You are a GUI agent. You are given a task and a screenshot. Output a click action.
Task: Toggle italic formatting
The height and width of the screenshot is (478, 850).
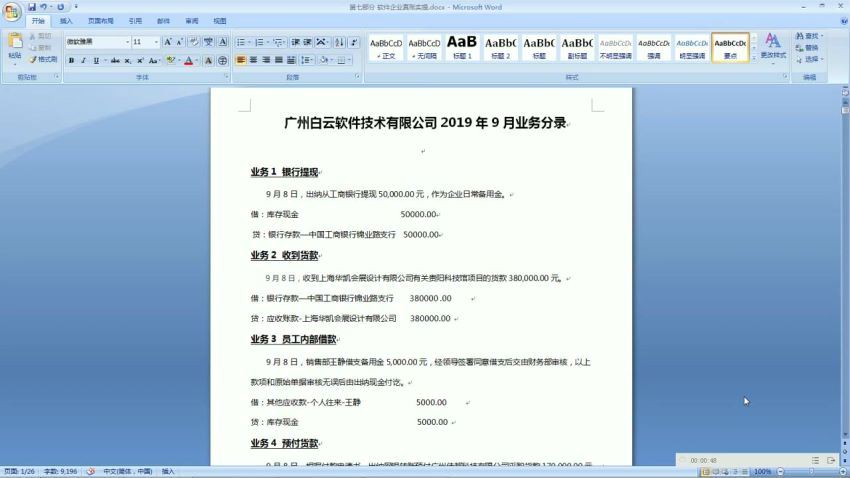[x=83, y=61]
